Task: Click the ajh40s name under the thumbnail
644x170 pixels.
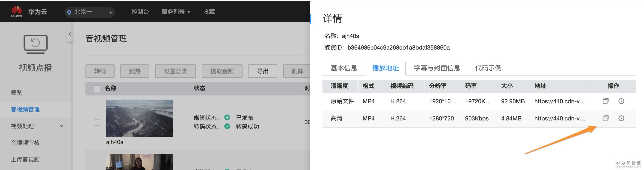Action: (x=115, y=142)
